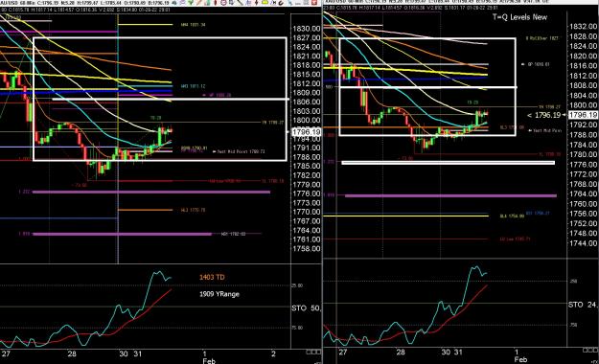Click 1832.00 on the right price axis
Screen dimensions: 599x364
click(x=583, y=27)
